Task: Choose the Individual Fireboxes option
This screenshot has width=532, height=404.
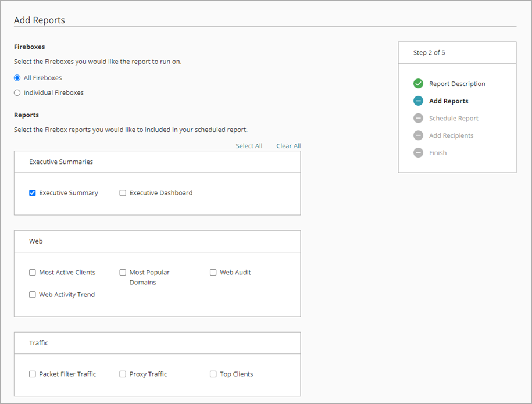Action: (x=17, y=93)
